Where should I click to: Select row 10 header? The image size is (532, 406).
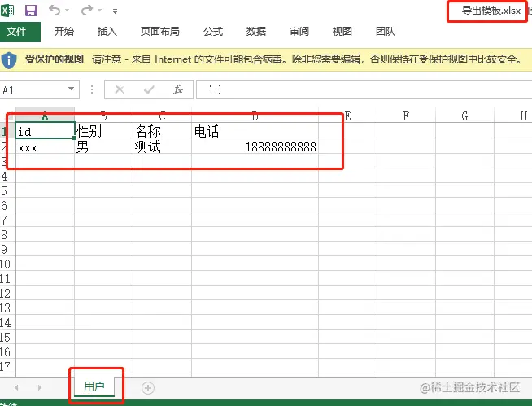(7, 264)
